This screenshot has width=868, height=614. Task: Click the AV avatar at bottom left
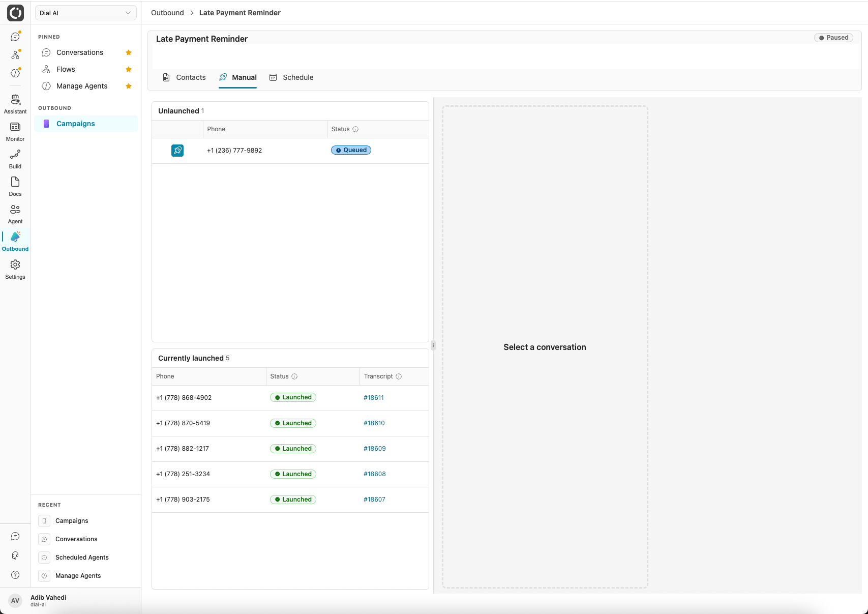point(15,601)
